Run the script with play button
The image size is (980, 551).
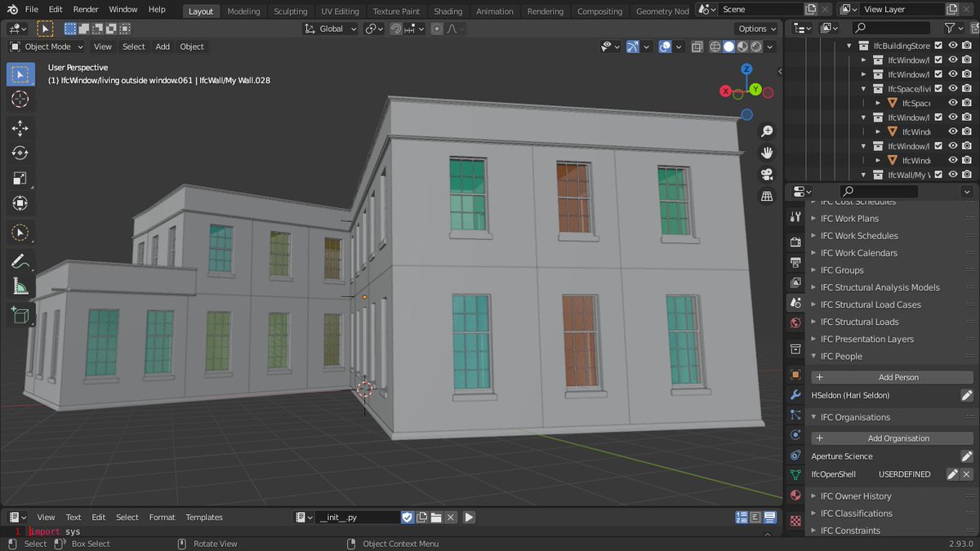[x=469, y=517]
